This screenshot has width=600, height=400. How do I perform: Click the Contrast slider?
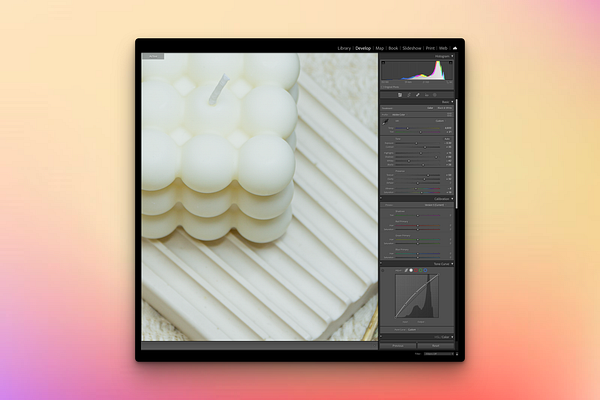click(417, 147)
